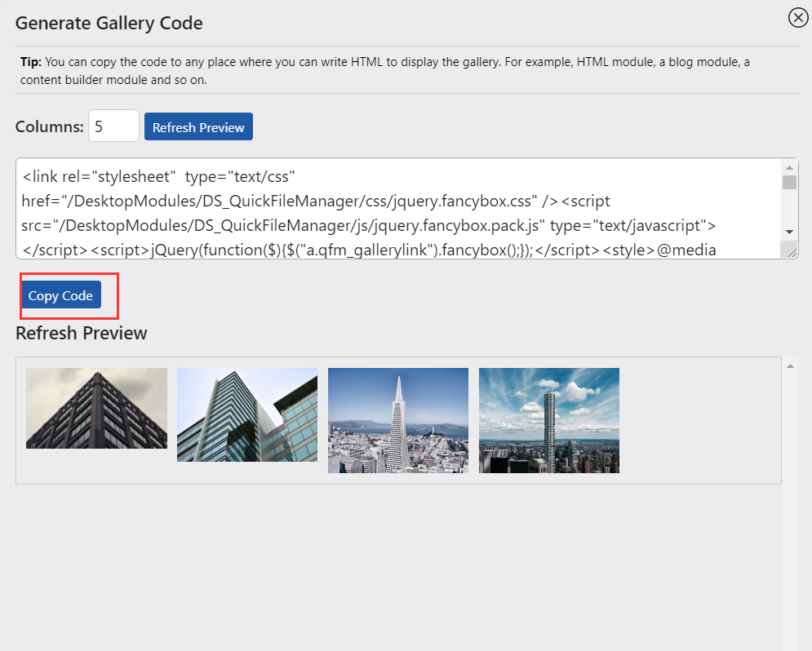Open the tall skyscraper with clouds thumbnail
This screenshot has height=651, width=812.
pos(549,420)
